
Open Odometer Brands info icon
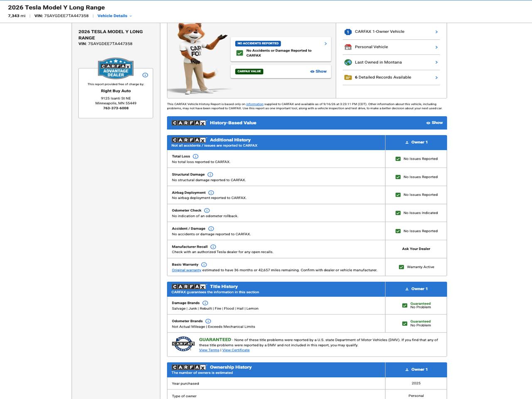click(x=208, y=321)
